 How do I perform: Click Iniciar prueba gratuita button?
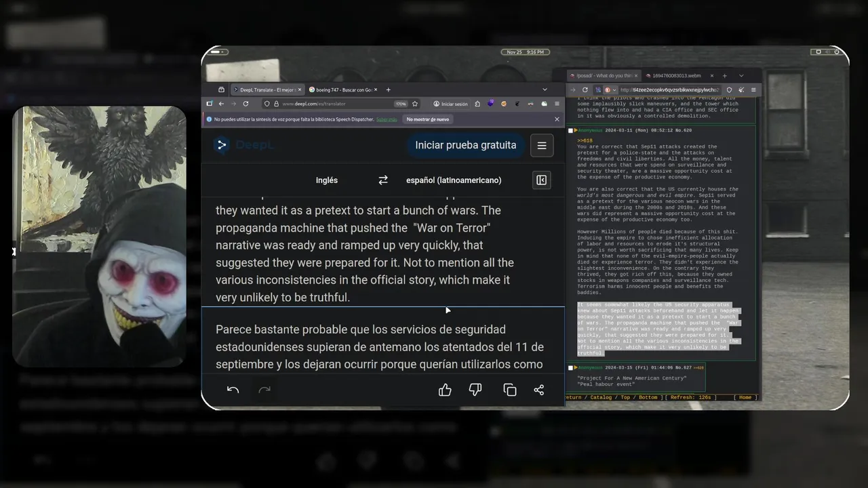466,145
